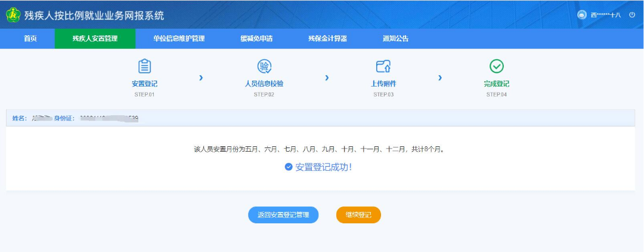
Task: Open 通知公告 announcements menu
Action: (x=396, y=39)
